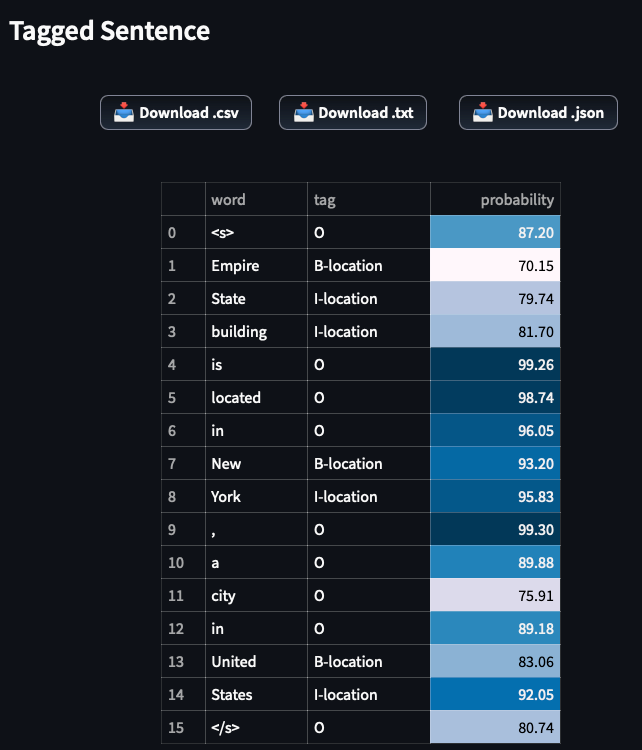Viewport: 642px width, 750px height.
Task: Click the Download .csv button
Action: pos(176,113)
